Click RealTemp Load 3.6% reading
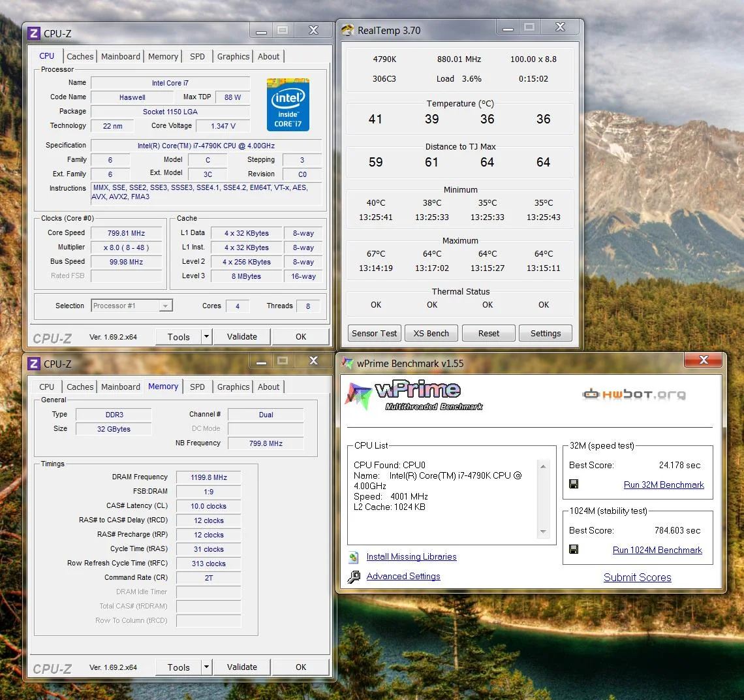 [x=459, y=79]
